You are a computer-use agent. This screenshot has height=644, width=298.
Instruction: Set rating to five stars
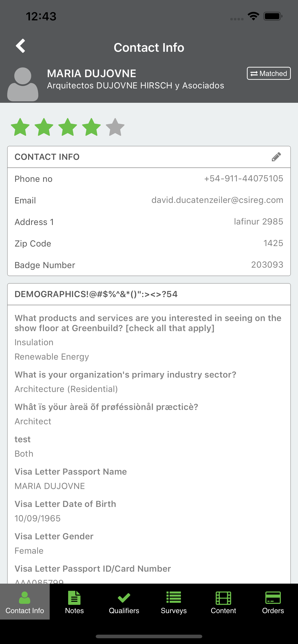115,127
